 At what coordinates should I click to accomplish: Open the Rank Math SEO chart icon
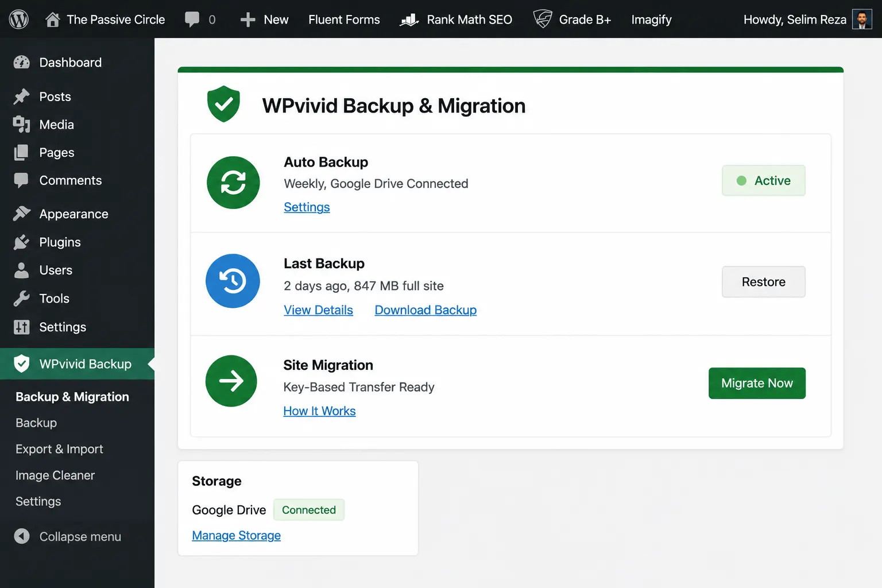point(409,20)
